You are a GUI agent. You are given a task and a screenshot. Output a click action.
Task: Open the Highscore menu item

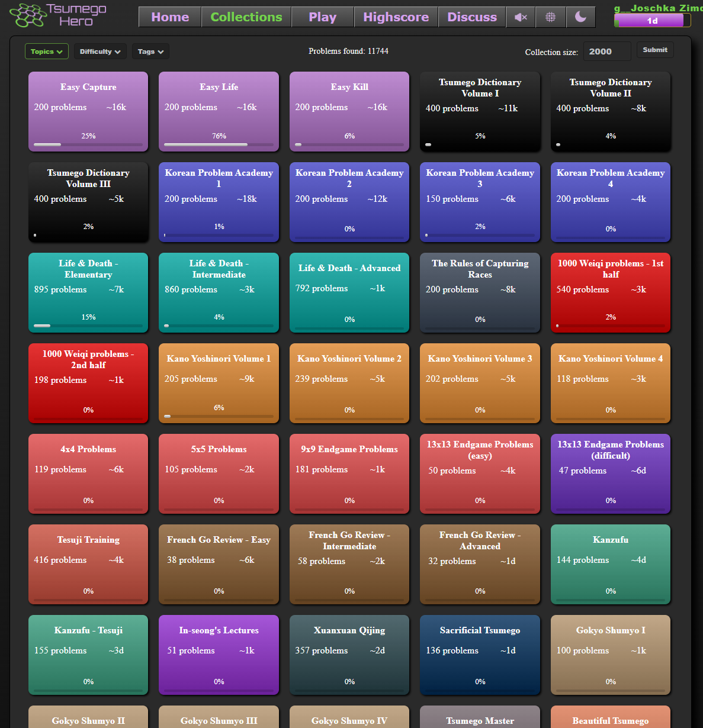(396, 17)
